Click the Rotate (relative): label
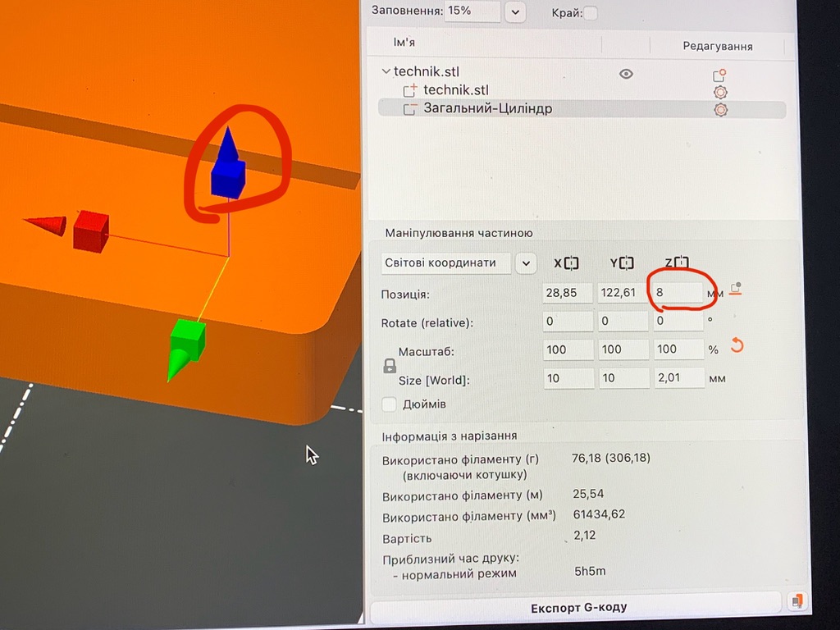Image resolution: width=840 pixels, height=630 pixels. [x=427, y=323]
